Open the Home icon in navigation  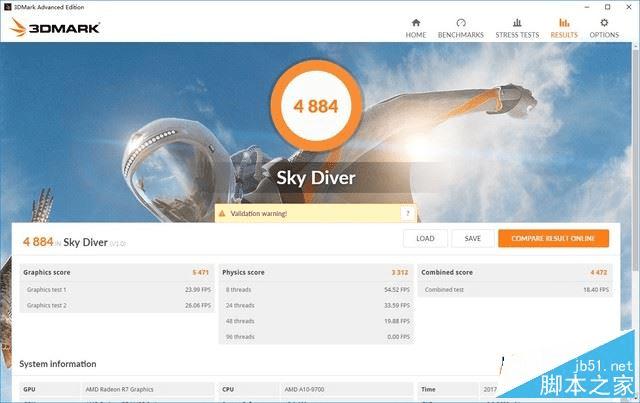pos(416,22)
